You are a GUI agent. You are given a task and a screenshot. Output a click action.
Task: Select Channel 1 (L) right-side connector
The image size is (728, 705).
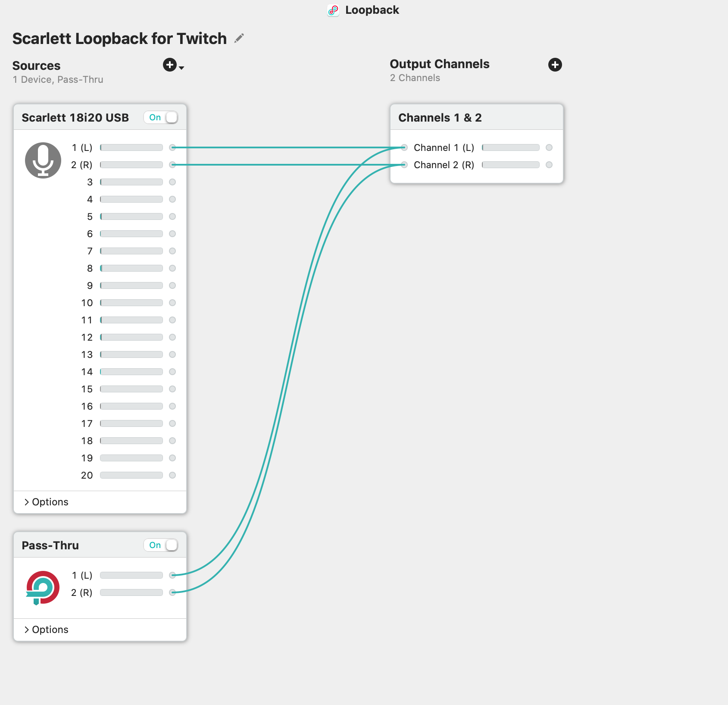(549, 147)
